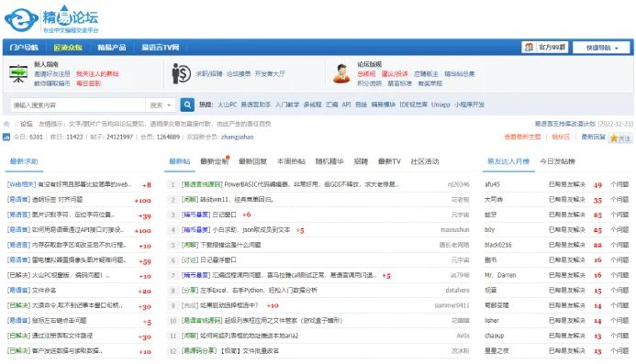Click the [Web相关] category tag

(x=21, y=184)
